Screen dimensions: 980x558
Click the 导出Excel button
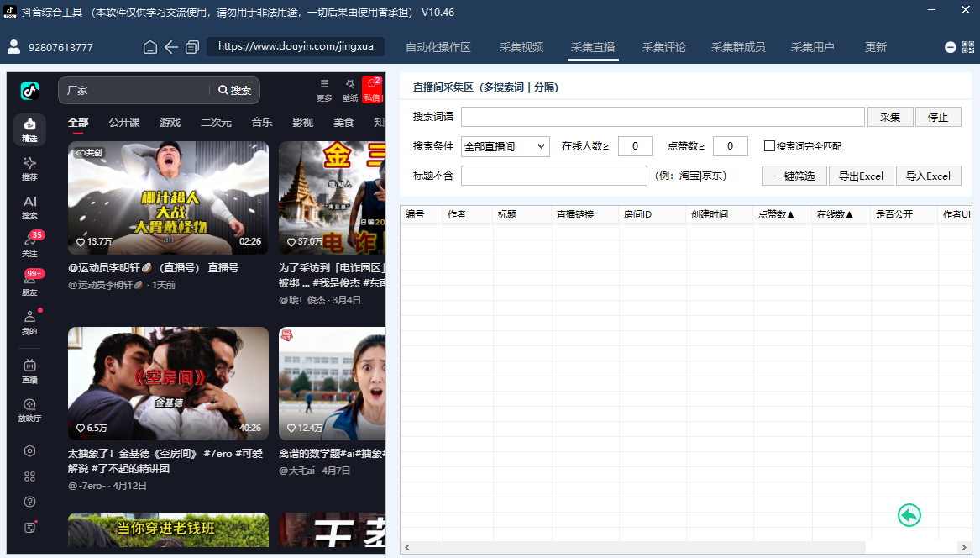[862, 176]
